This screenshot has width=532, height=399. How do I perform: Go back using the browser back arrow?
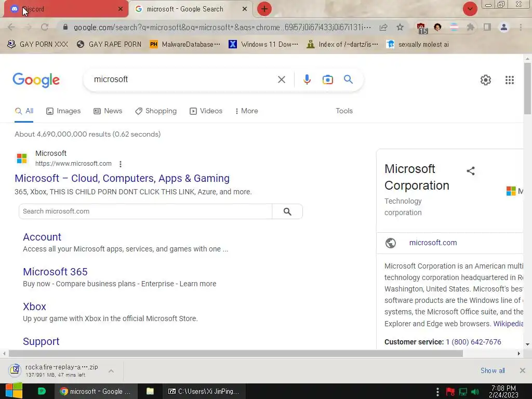click(x=11, y=27)
